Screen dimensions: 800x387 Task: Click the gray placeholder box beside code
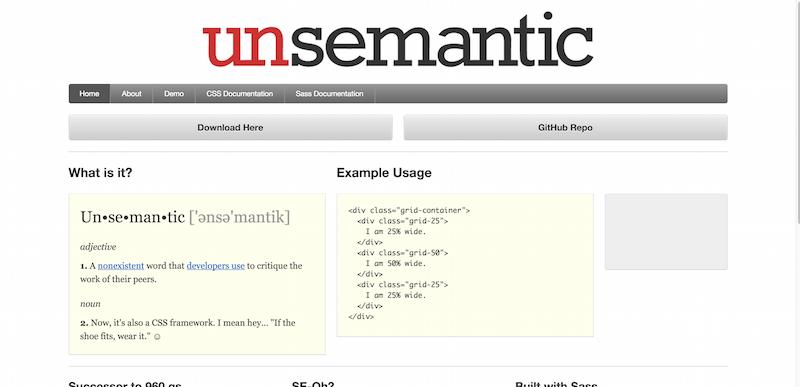[x=666, y=231]
